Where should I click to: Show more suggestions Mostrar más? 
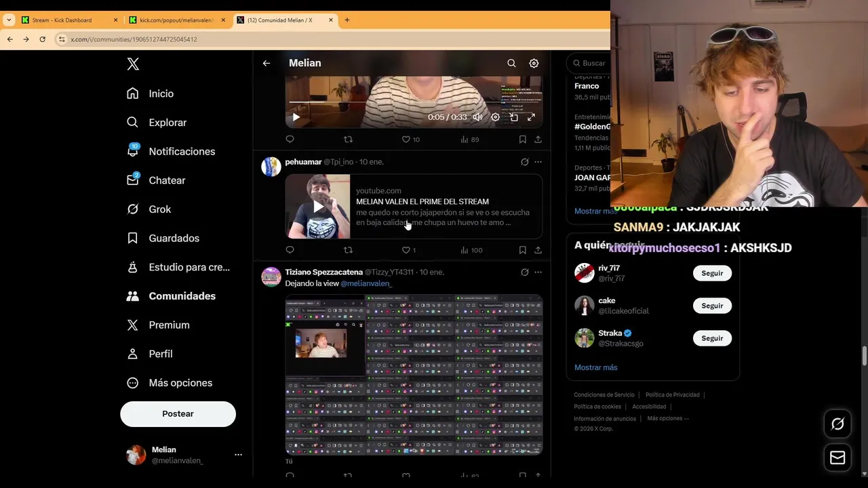(x=595, y=367)
